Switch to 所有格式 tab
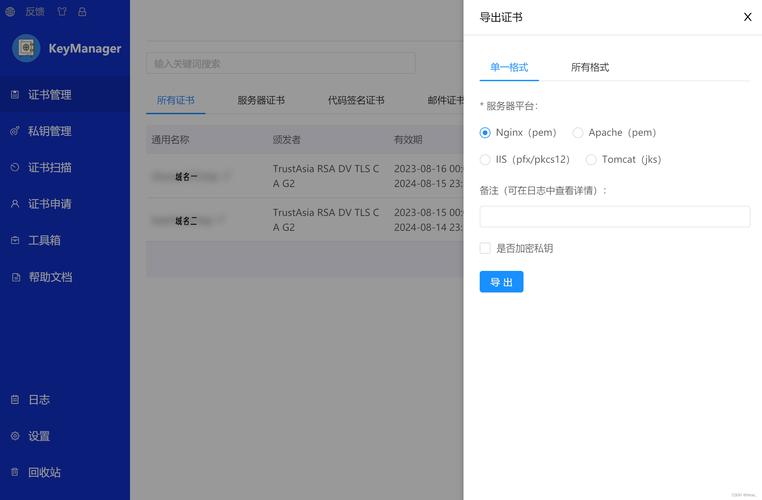The width and height of the screenshot is (762, 500). pyautogui.click(x=589, y=67)
